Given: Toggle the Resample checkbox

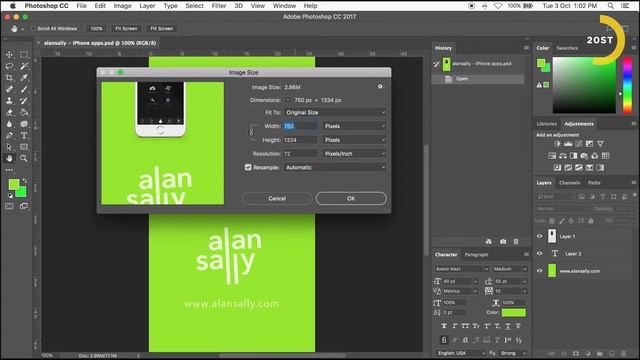Looking at the screenshot, I should click(248, 167).
